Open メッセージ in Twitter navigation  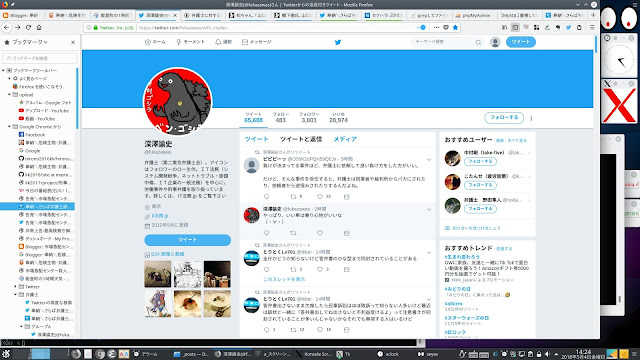[x=257, y=42]
